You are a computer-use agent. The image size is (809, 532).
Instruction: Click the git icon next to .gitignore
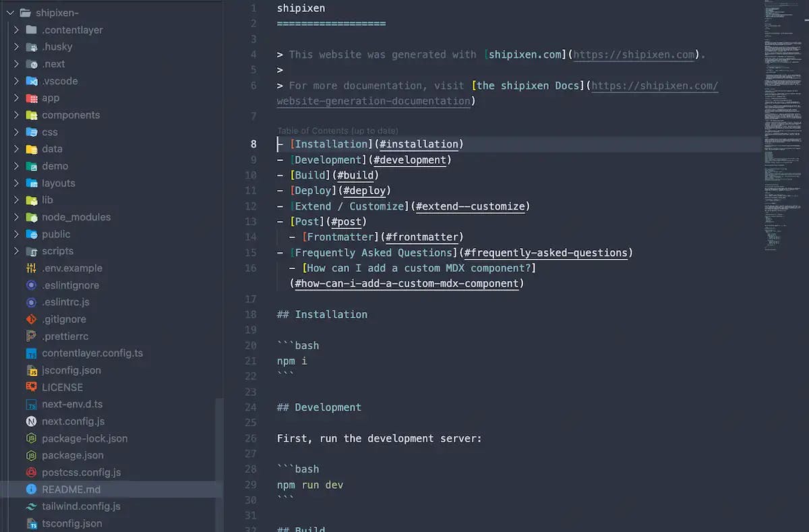pos(32,319)
